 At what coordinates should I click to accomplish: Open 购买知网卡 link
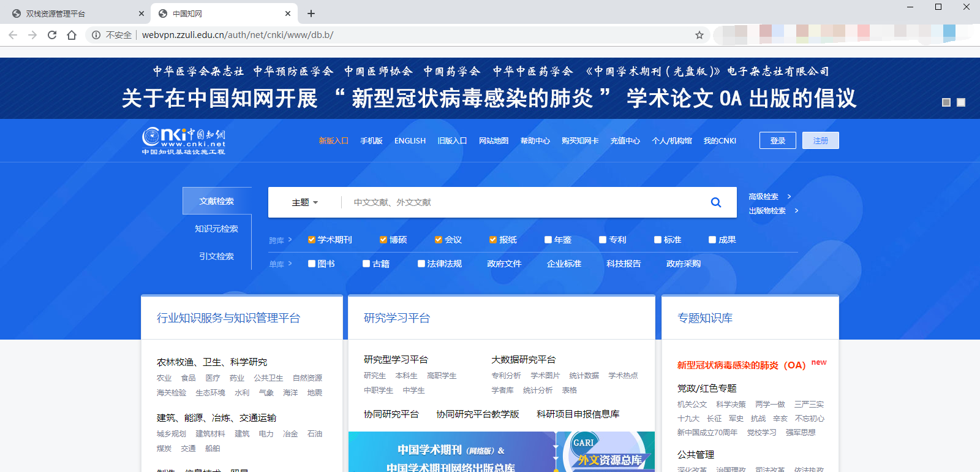(x=580, y=141)
